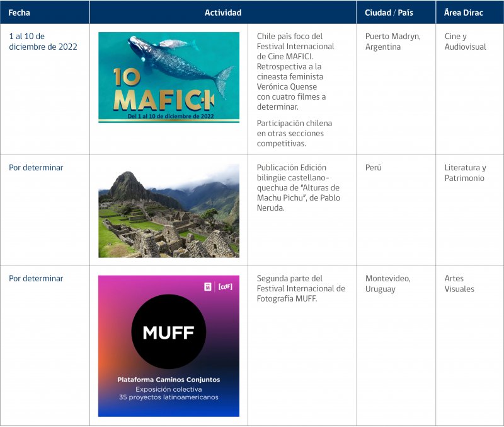Select the date '1 al 10 de diciembre de 2022'
Screen dimensions: 504x427
(43, 42)
